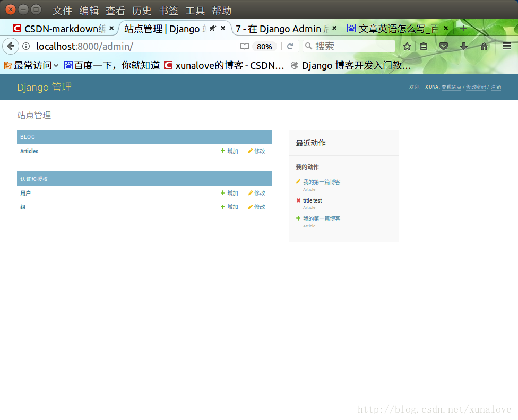This screenshot has width=518, height=420.
Task: Open the Articles model link
Action: [x=29, y=151]
